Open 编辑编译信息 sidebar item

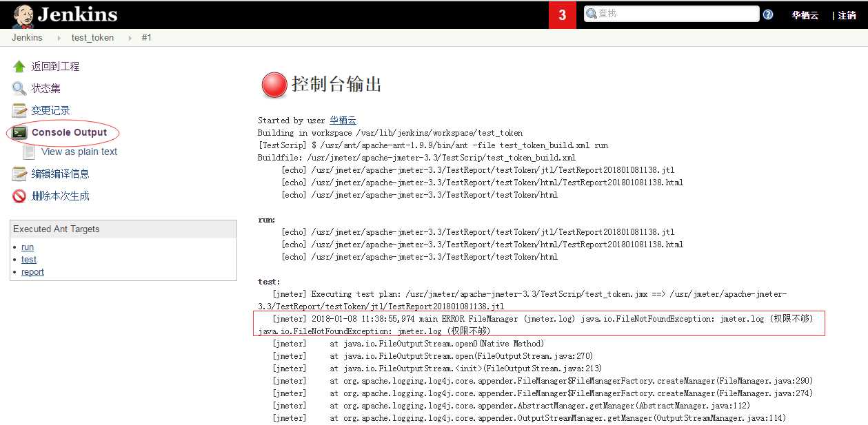pos(60,174)
